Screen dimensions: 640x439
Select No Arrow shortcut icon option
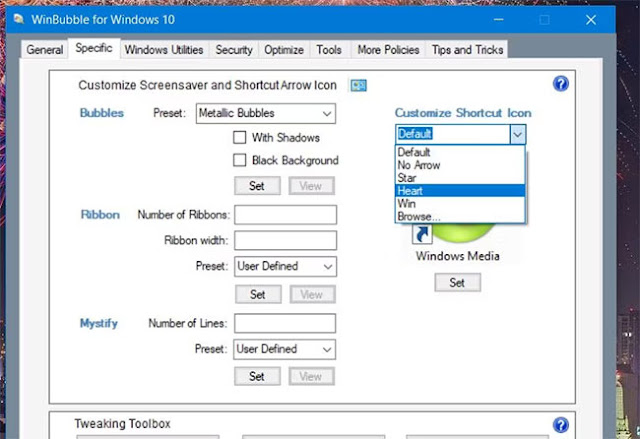460,165
